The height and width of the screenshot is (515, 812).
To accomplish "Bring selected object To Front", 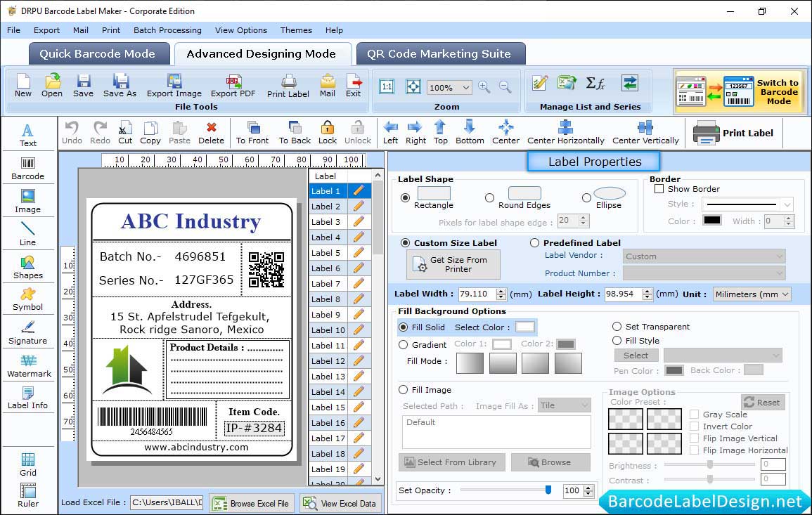I will pos(252,133).
